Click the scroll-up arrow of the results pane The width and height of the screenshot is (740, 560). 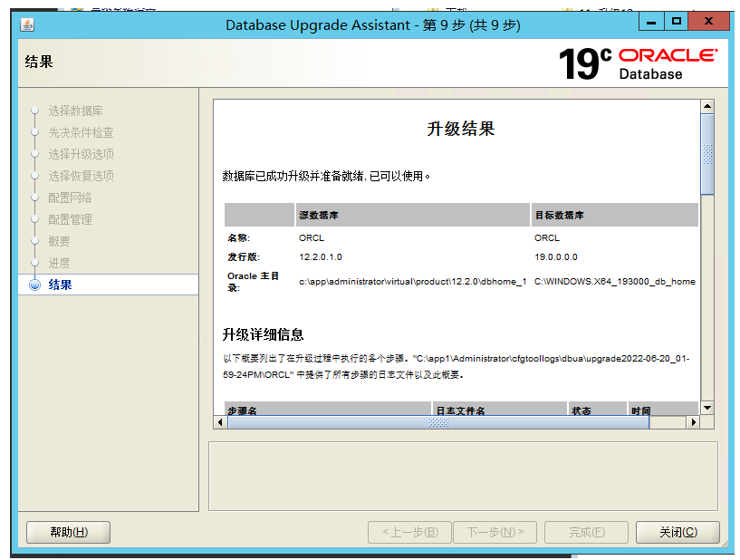[x=708, y=104]
